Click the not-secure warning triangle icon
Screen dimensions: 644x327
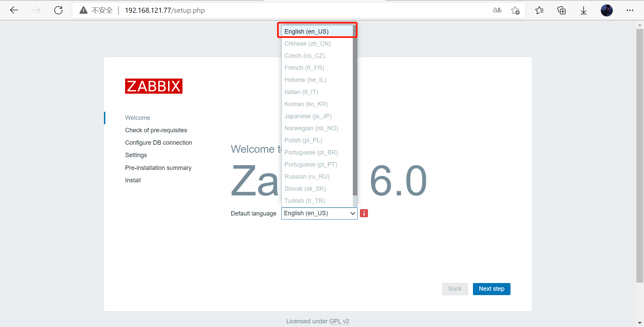(84, 10)
